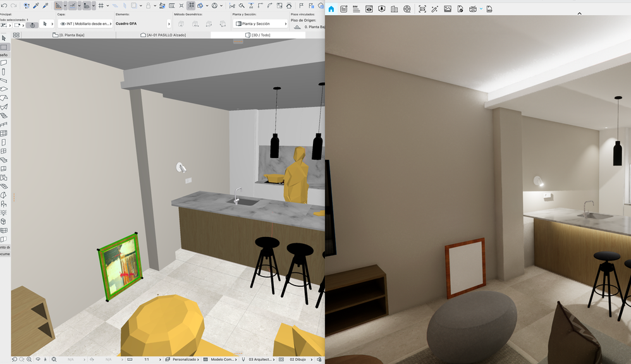Click the 1:1 scale button in status bar
Viewport: 631px width, 364px height.
[x=147, y=360]
